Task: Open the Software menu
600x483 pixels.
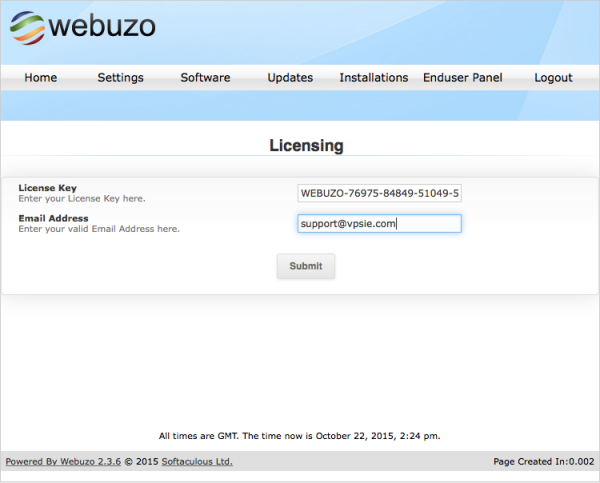Action: 205,78
